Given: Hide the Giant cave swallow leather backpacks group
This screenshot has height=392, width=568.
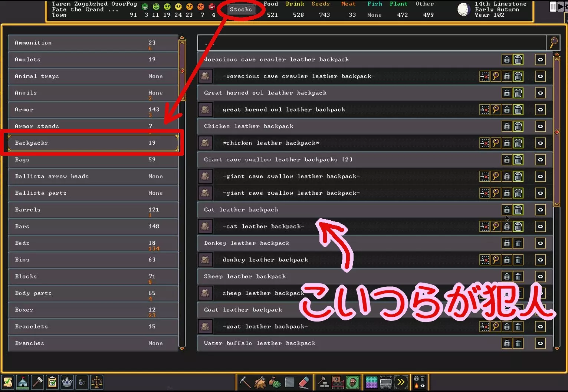Looking at the screenshot, I should [x=540, y=160].
